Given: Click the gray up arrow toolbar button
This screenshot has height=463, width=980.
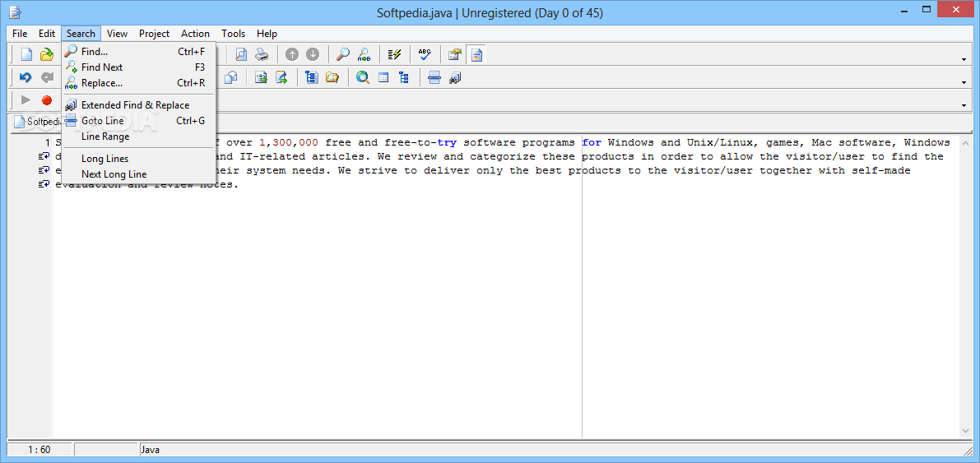Looking at the screenshot, I should pyautogui.click(x=292, y=55).
